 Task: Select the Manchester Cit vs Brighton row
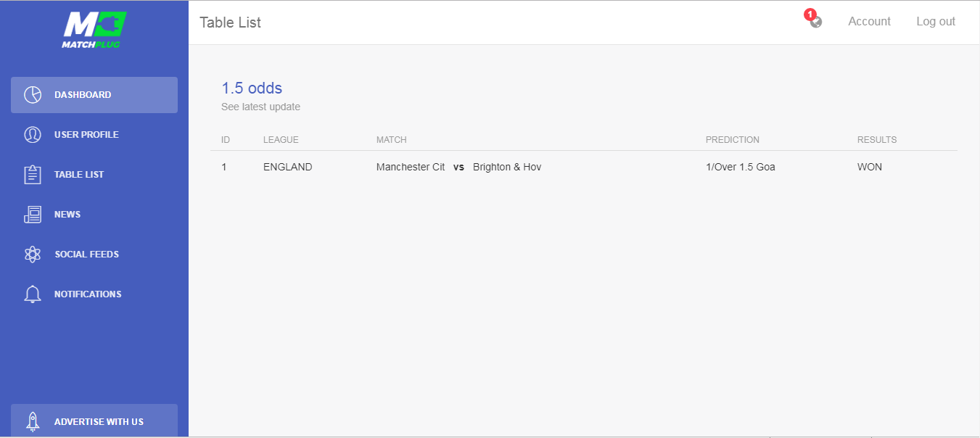584,168
